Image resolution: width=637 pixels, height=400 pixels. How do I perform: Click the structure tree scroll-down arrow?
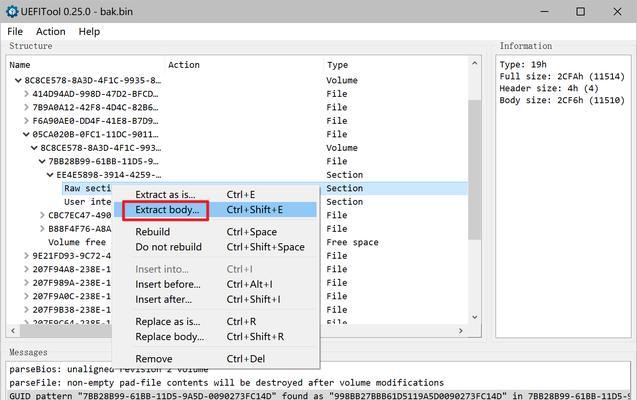(x=474, y=317)
